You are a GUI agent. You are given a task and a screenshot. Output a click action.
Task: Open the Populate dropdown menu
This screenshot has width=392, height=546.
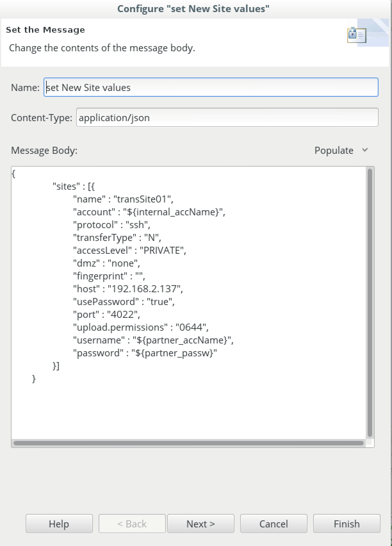(341, 150)
